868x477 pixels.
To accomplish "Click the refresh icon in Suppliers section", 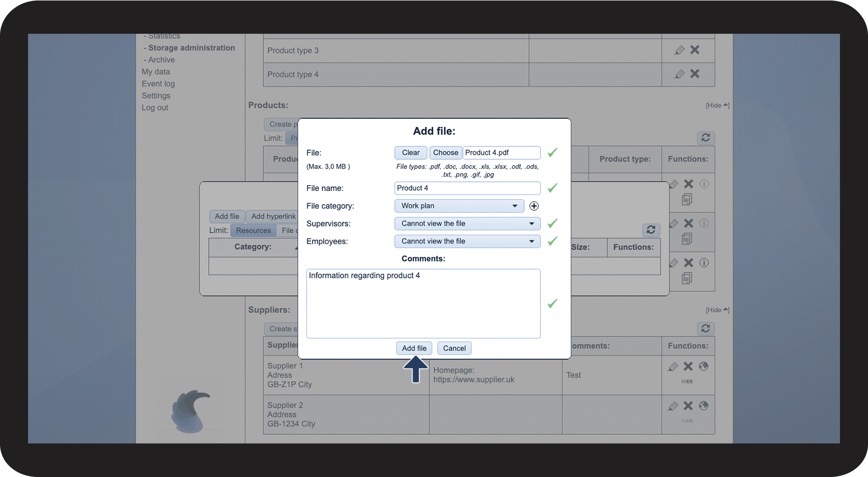I will point(705,329).
